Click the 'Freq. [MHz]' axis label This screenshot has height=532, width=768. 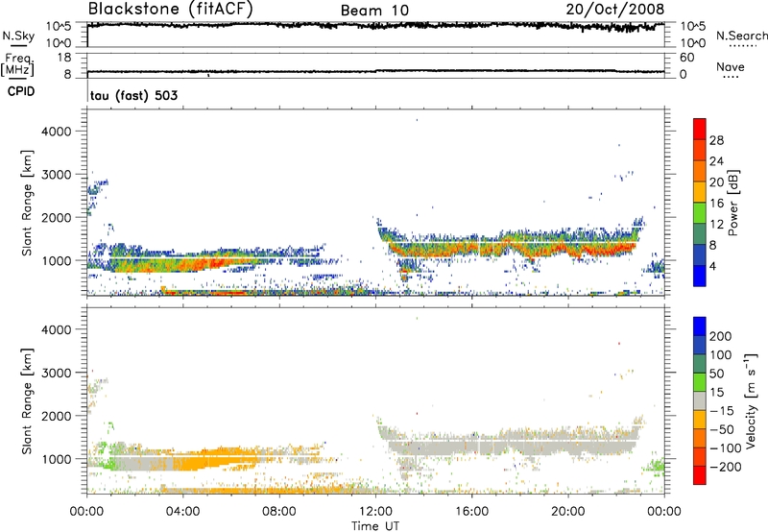click(17, 64)
